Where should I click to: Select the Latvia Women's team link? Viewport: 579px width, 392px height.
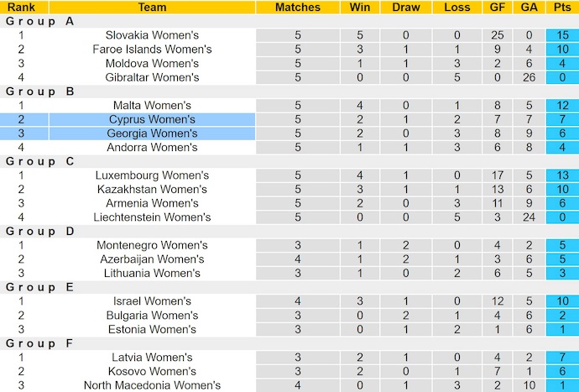[152, 358]
